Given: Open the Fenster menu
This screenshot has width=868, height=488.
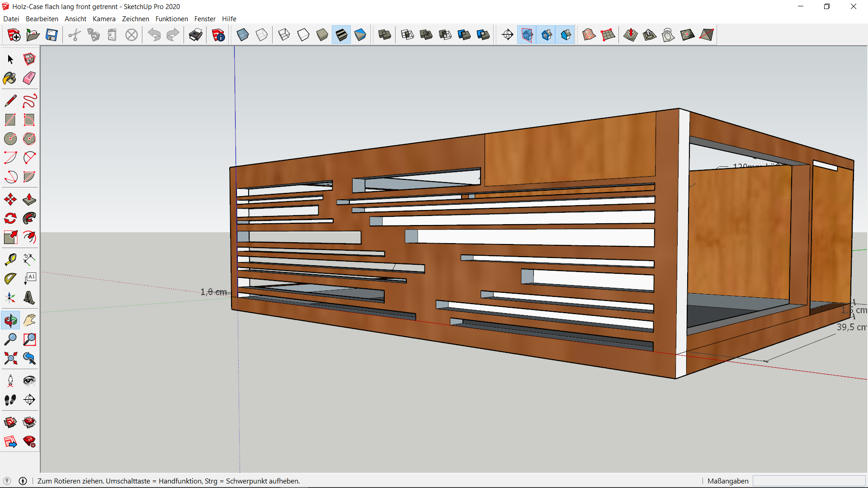Looking at the screenshot, I should [x=205, y=19].
